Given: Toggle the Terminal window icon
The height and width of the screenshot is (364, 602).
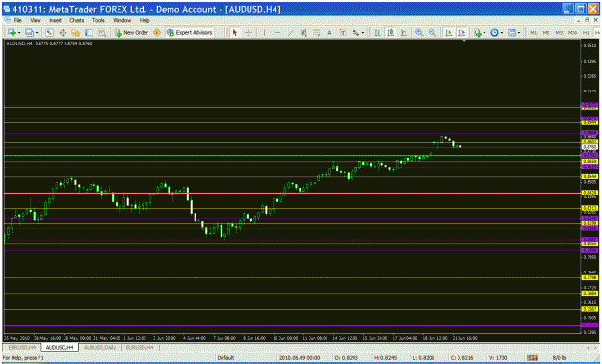Looking at the screenshot, I should click(89, 33).
